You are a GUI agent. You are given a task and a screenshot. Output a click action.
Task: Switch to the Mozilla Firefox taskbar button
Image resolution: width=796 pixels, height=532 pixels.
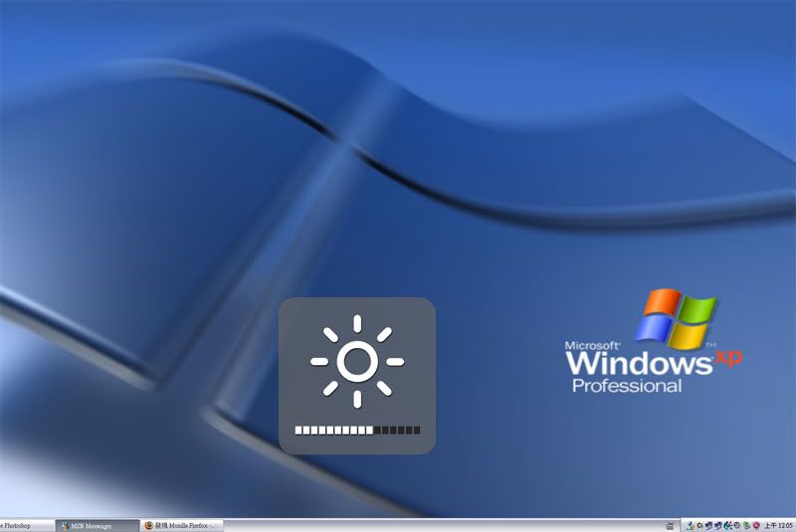(182, 525)
